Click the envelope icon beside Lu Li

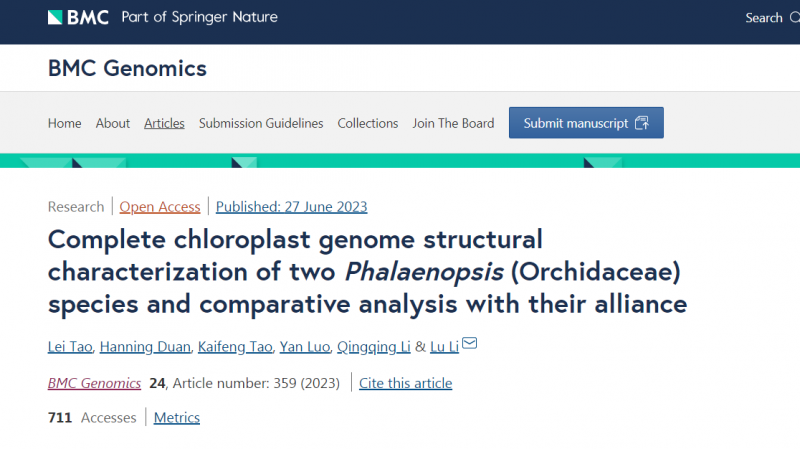coord(469,344)
